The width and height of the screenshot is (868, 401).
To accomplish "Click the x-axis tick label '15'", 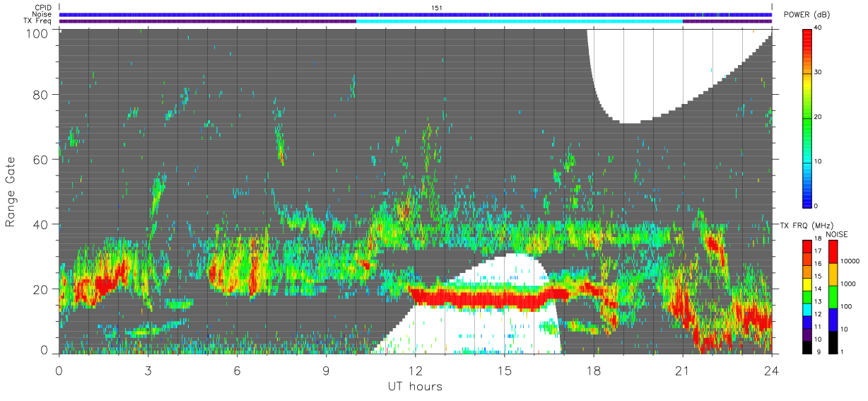I will pyautogui.click(x=504, y=370).
